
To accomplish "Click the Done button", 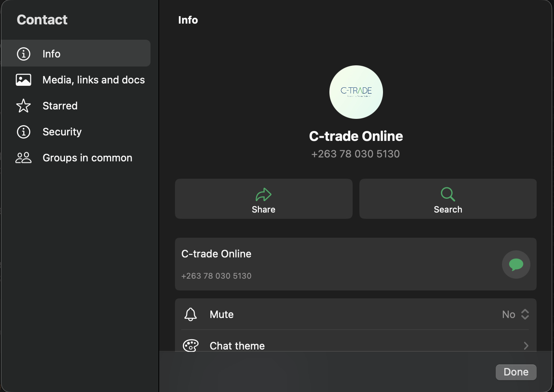I will click(516, 372).
